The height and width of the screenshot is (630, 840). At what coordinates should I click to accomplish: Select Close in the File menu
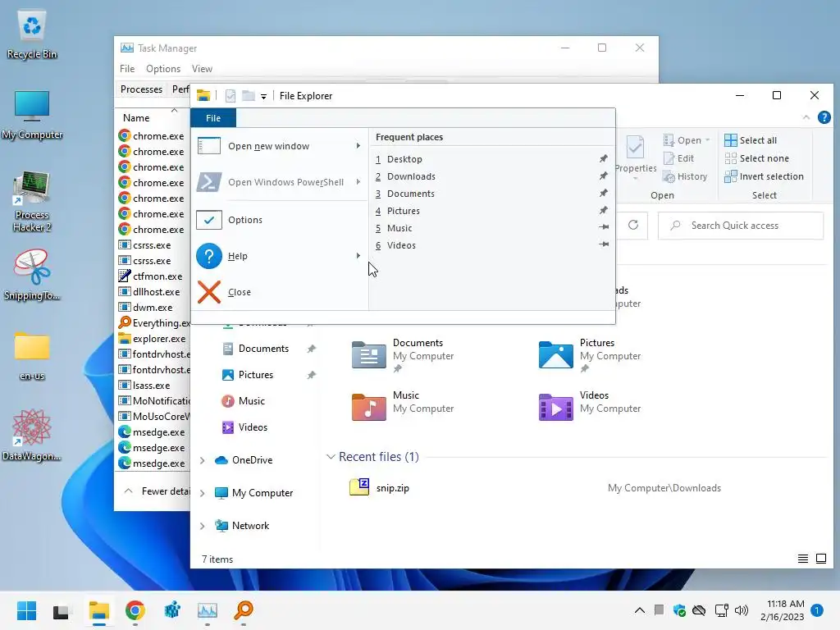pos(279,292)
